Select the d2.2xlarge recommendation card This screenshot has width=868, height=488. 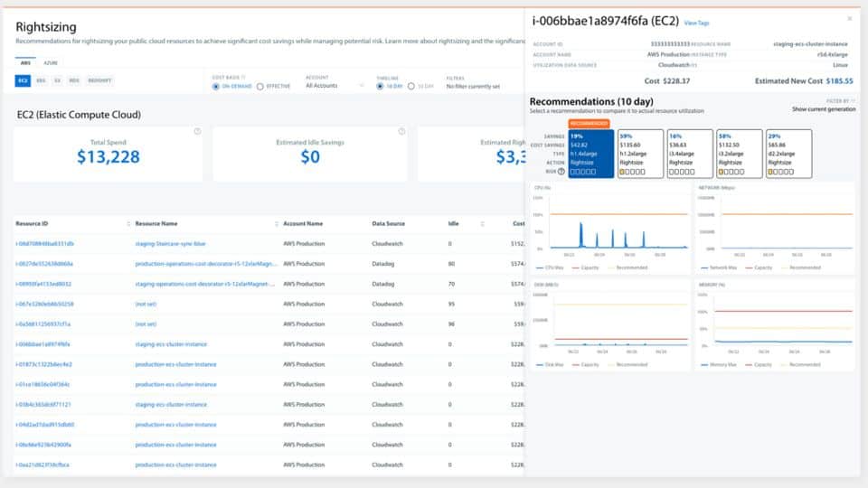point(788,154)
